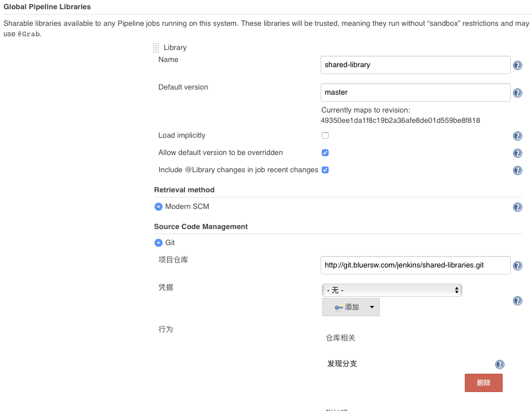Focus the Name field containing shared-library

pos(415,65)
